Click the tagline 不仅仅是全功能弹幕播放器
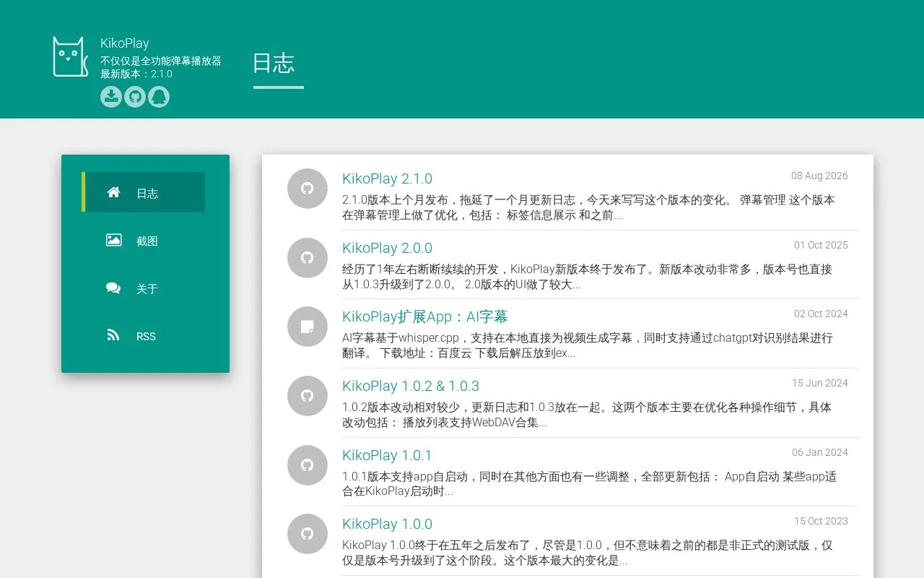 coord(161,61)
